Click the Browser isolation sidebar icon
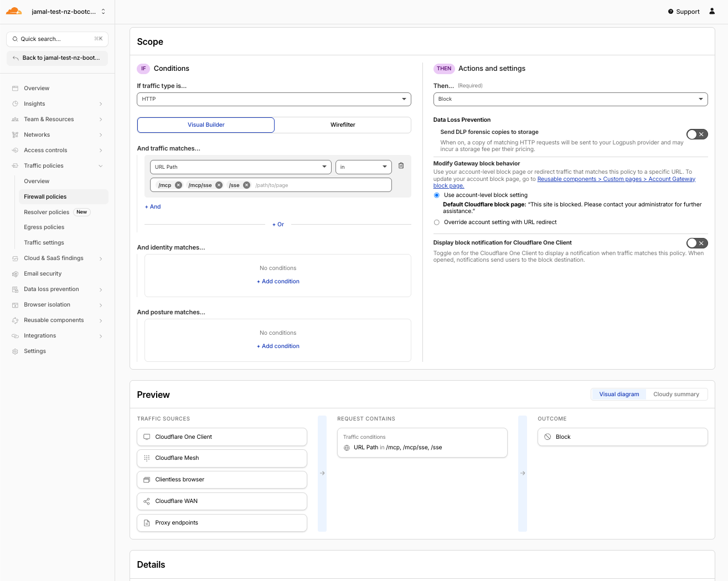The height and width of the screenshot is (581, 728). pos(15,305)
